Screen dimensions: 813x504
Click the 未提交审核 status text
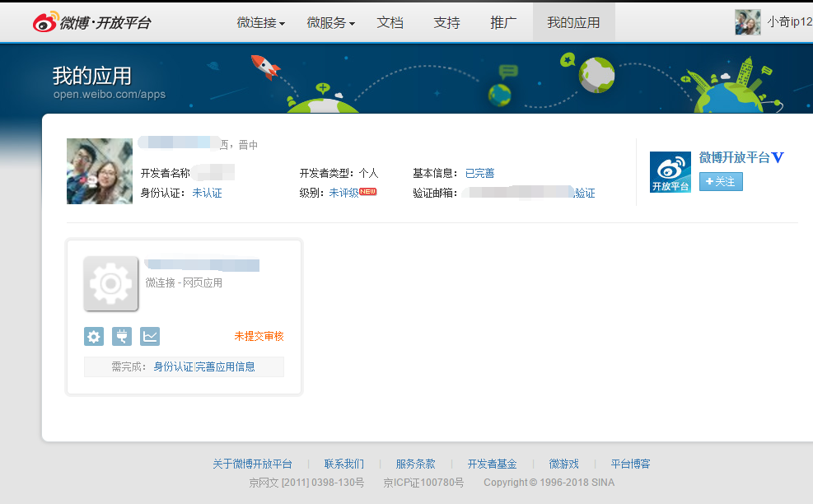click(259, 336)
